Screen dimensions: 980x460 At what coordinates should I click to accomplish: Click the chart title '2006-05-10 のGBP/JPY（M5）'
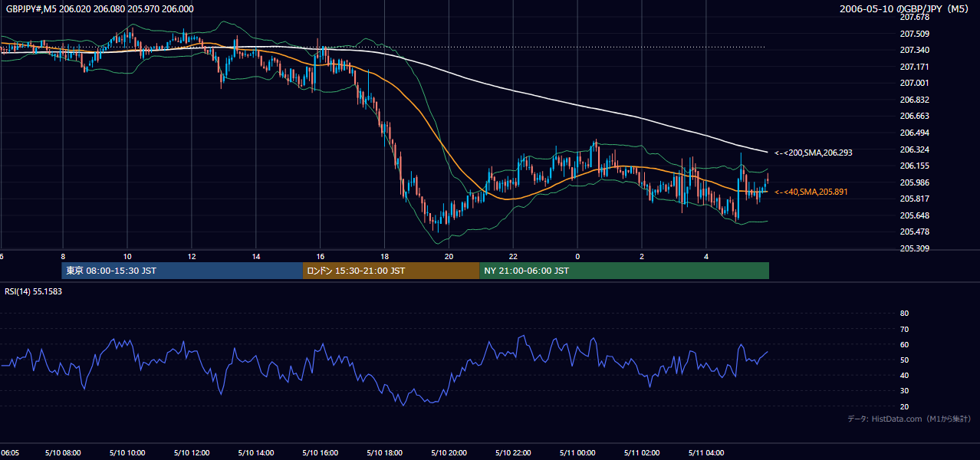(906, 8)
